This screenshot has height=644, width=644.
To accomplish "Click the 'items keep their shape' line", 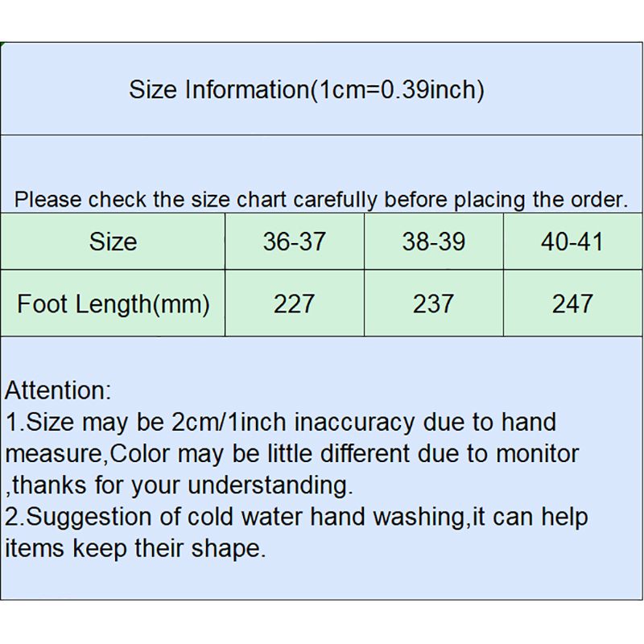I will 134,548.
